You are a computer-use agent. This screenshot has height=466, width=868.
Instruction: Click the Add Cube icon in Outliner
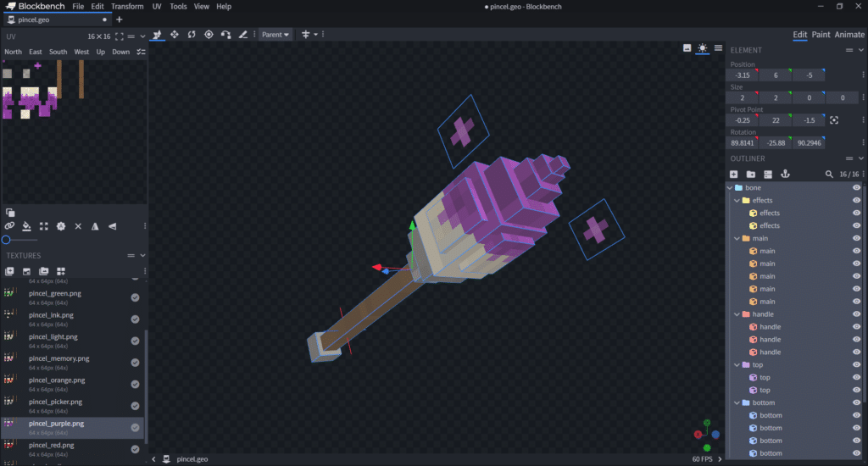click(734, 175)
